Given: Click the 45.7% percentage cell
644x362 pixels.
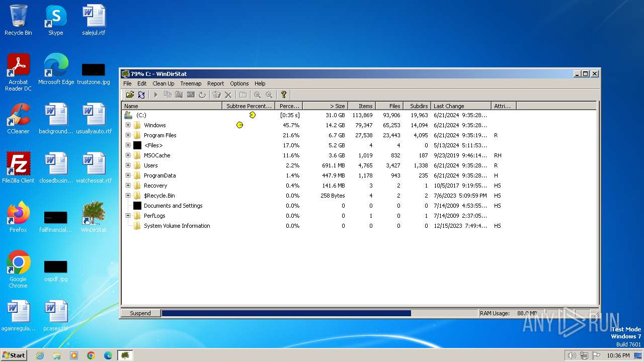Looking at the screenshot, I should tap(291, 125).
